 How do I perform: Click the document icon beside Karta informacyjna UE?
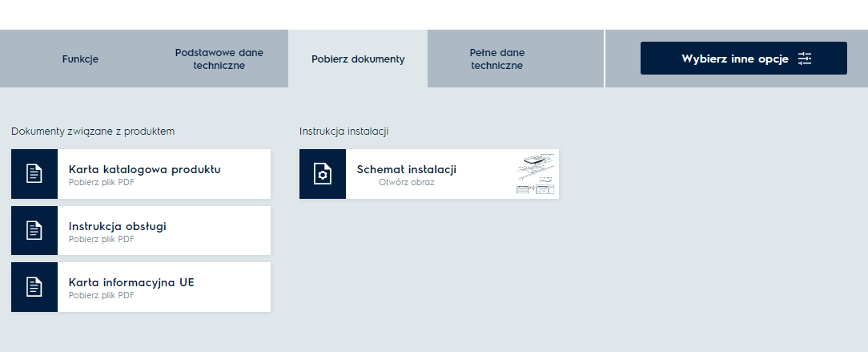click(x=34, y=286)
